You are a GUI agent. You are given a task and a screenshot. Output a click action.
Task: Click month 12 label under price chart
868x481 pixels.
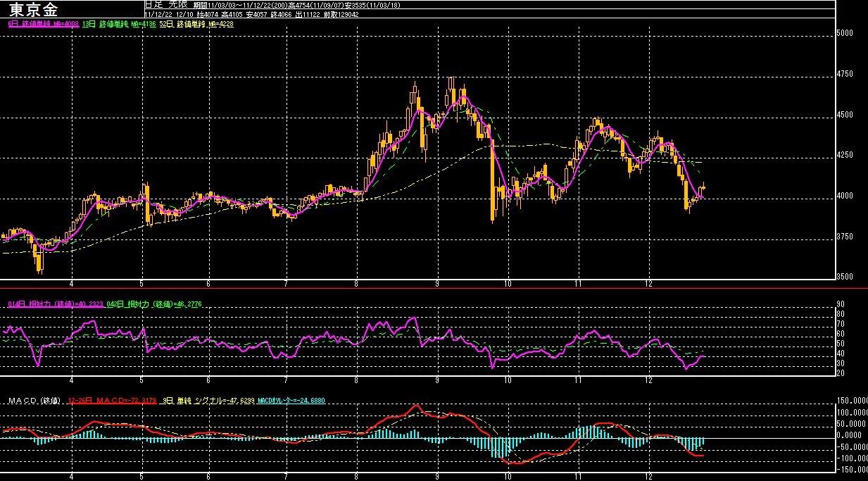tap(649, 283)
